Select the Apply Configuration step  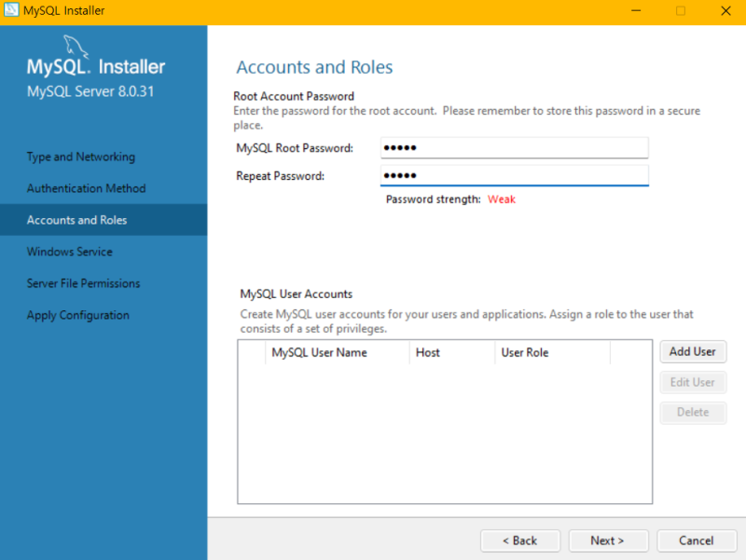pos(77,315)
